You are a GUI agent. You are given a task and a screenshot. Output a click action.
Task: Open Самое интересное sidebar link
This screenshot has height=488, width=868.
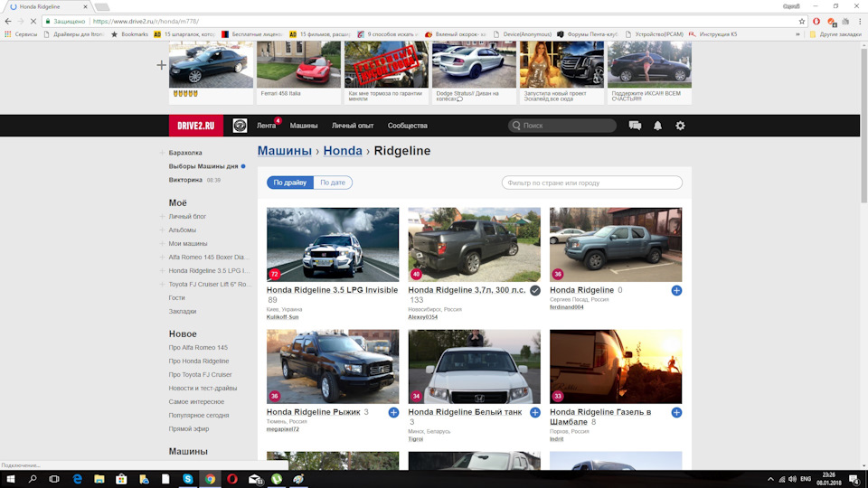(x=196, y=401)
